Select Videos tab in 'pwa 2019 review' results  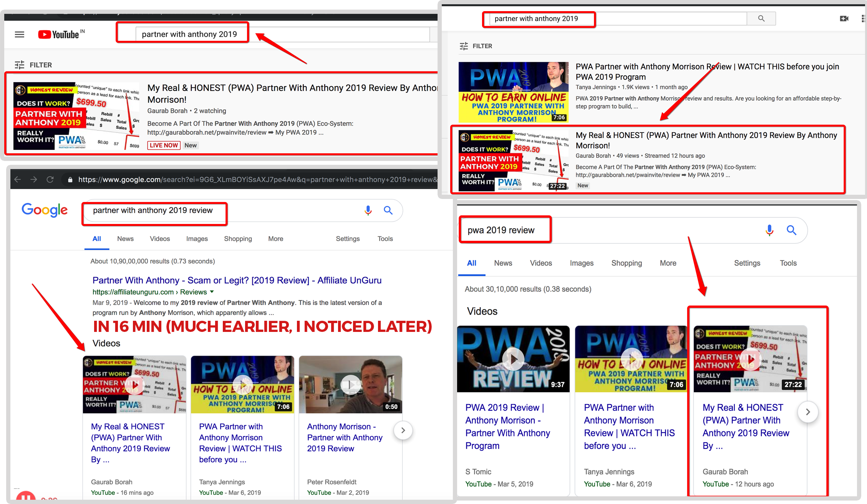(541, 263)
